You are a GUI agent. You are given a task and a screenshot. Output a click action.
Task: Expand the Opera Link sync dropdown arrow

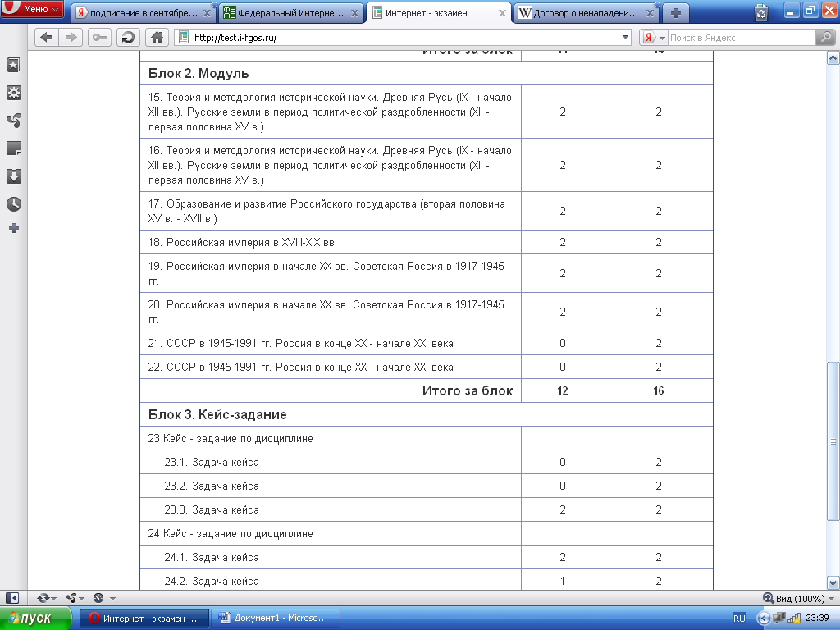pos(53,598)
